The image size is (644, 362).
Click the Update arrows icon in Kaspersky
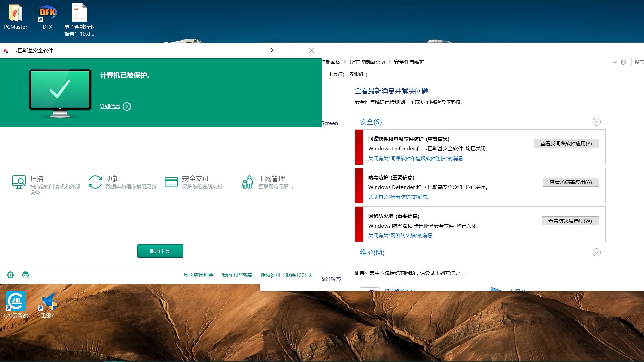click(x=95, y=182)
